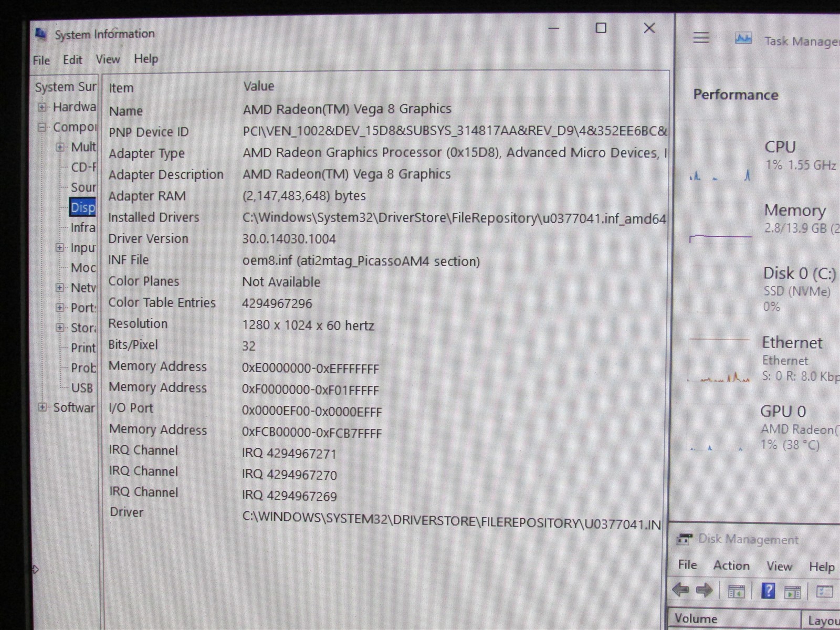Screen dimensions: 840x630
Task: Toggle the Action Pane icon in Disk Management
Action: [x=792, y=592]
